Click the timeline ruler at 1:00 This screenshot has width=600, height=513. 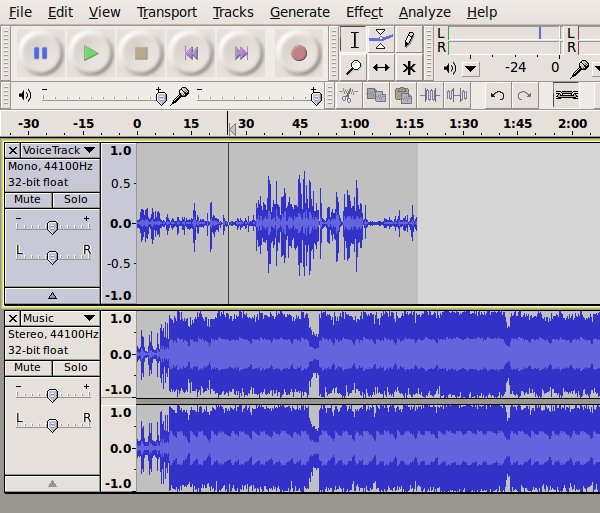[x=355, y=124]
